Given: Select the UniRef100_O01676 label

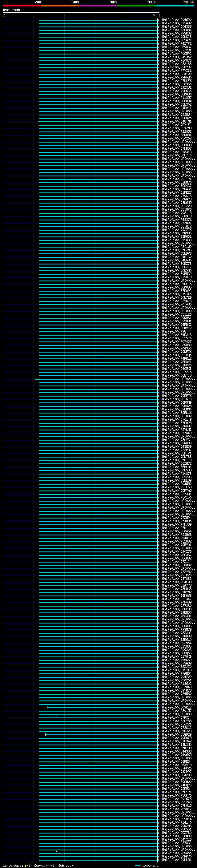Looking at the screenshot, I should point(177,799).
